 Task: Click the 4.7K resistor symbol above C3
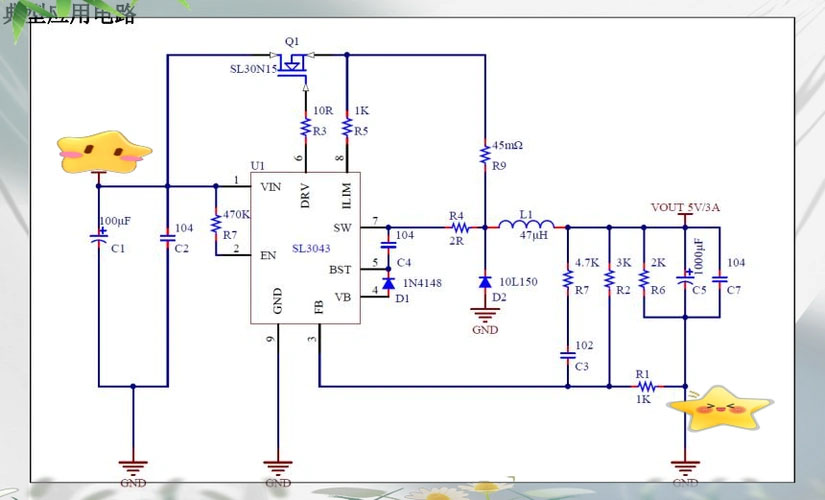[568, 279]
